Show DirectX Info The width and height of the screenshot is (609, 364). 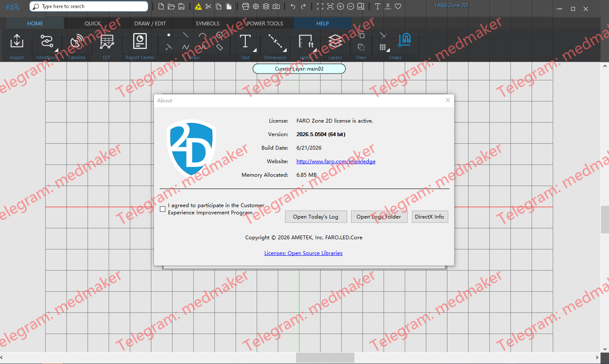[x=430, y=217]
